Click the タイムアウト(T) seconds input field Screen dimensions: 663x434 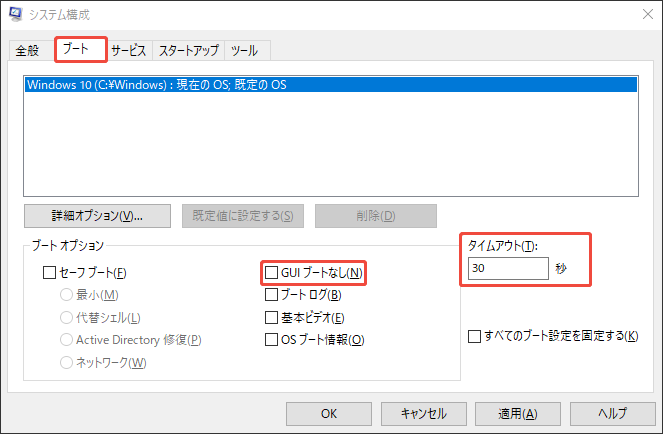pyautogui.click(x=508, y=268)
